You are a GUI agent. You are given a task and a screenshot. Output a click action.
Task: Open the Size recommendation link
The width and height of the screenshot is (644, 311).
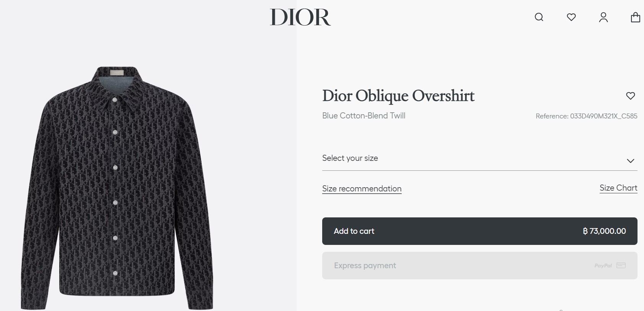[362, 189]
